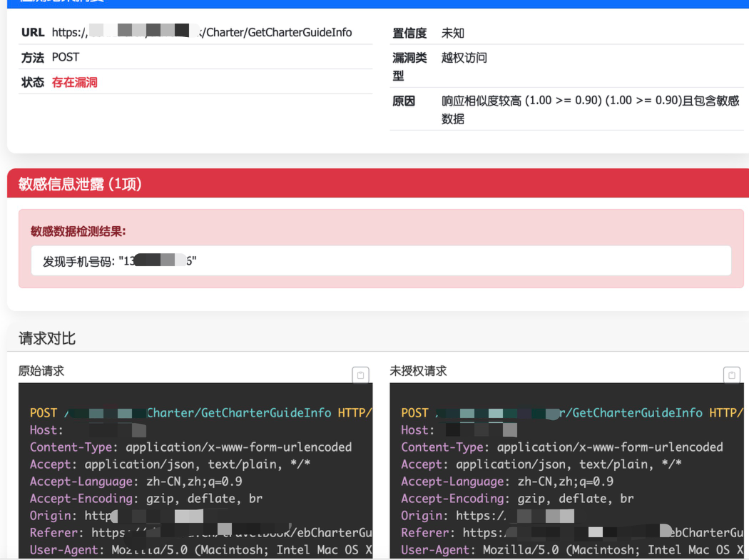Click the 敏感数据检测结果 label
Image resolution: width=749 pixels, height=560 pixels.
[x=78, y=231]
